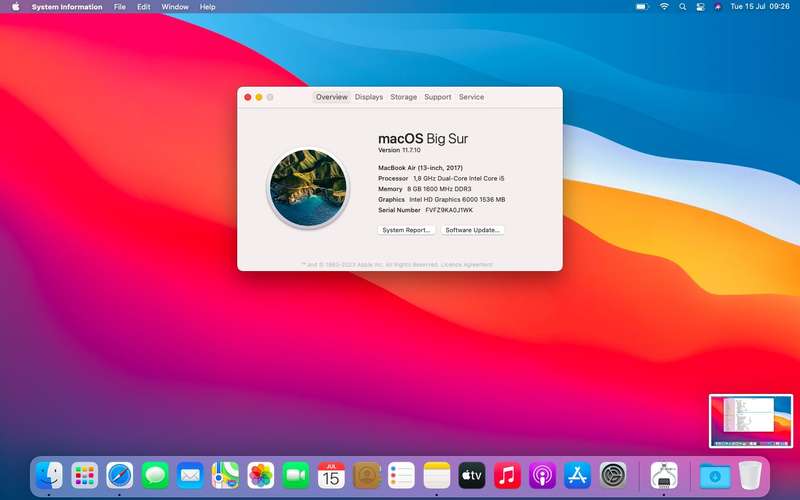Open System Preferences from the Dock
Viewport: 800px width, 500px height.
pos(613,476)
